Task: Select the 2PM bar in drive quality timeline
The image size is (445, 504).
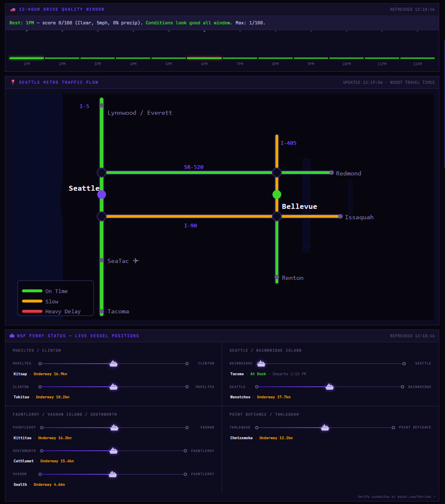Action: [x=62, y=58]
